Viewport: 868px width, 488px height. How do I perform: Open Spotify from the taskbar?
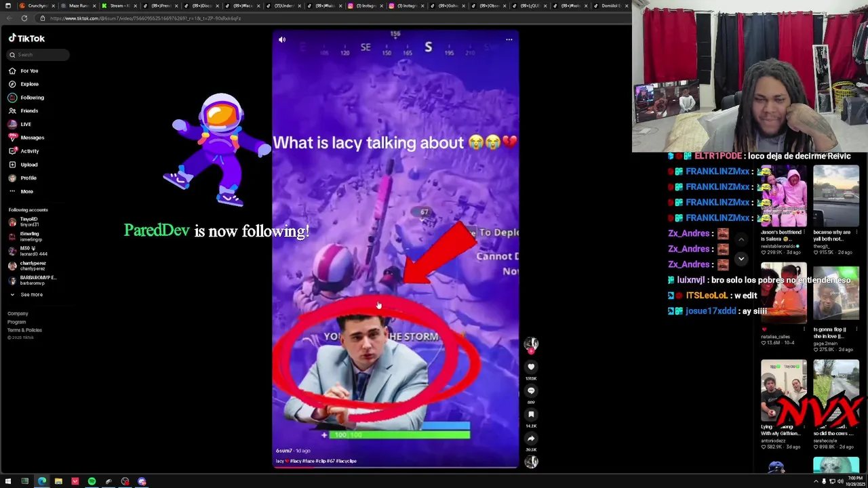92,481
